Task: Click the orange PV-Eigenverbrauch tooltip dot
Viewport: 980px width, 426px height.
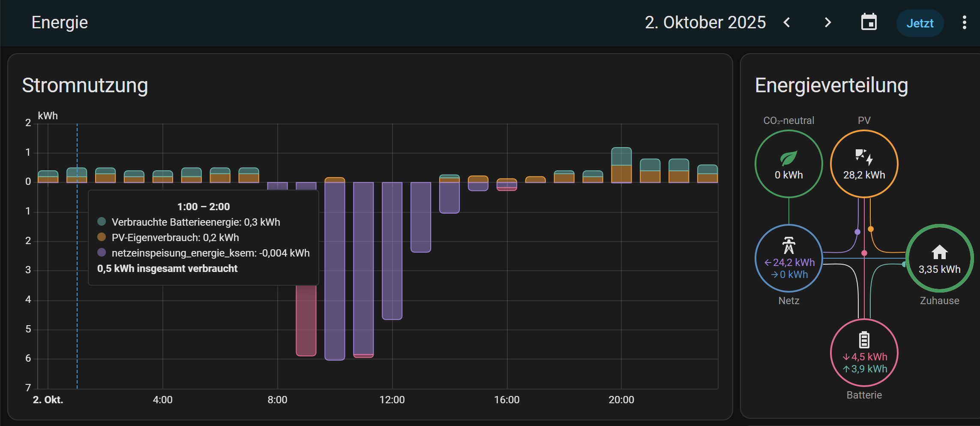Action: [102, 237]
